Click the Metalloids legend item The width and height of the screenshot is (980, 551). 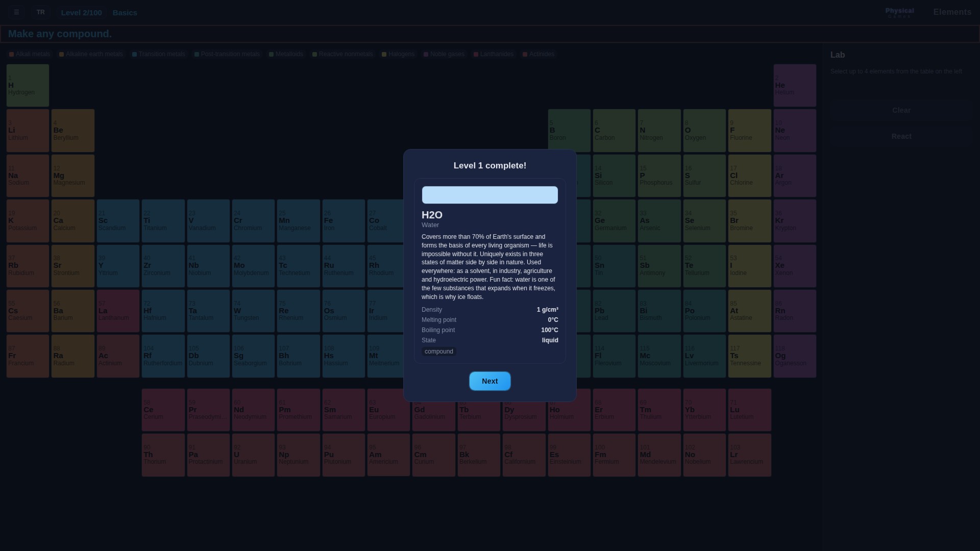coord(286,54)
